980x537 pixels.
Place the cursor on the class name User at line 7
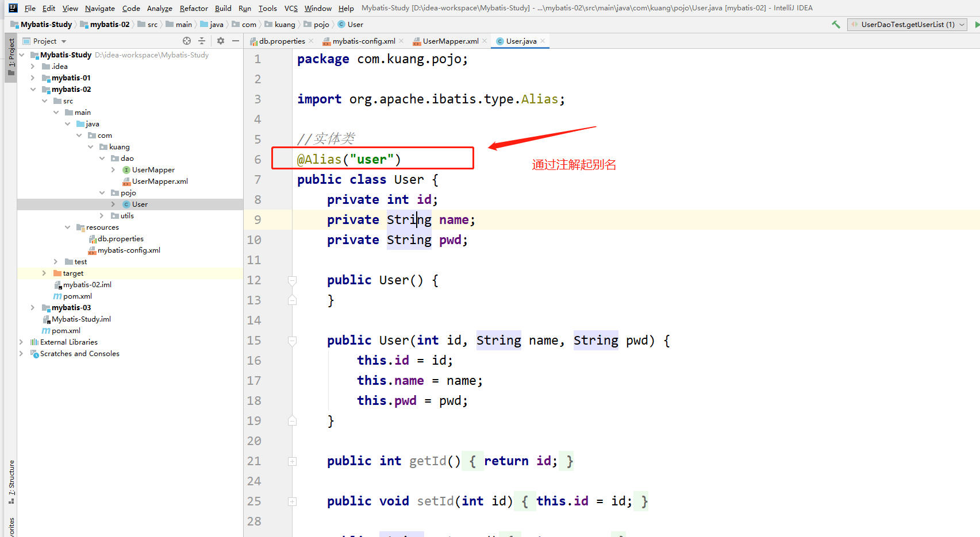409,180
